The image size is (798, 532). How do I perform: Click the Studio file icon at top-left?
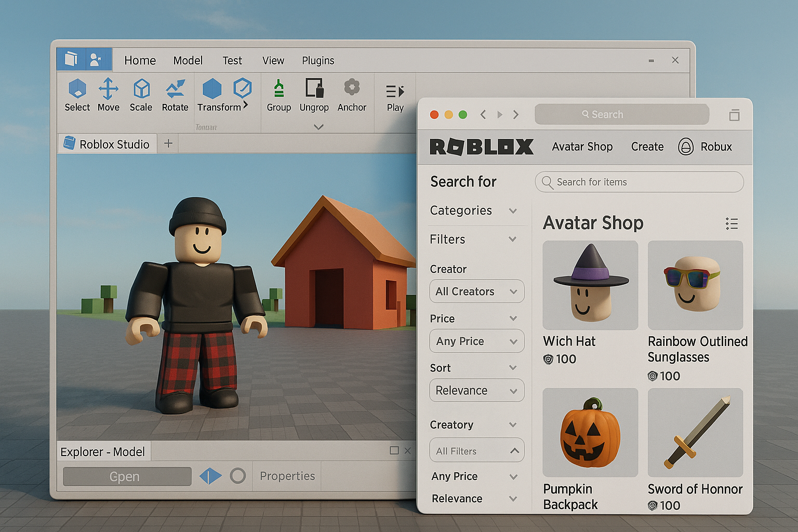(x=71, y=59)
